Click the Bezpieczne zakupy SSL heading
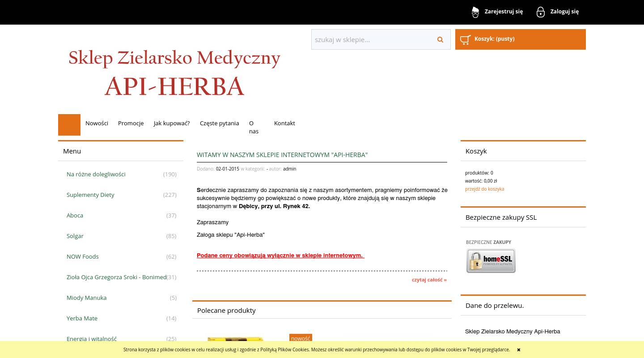Screen dimensions: 644x358 click(x=501, y=217)
